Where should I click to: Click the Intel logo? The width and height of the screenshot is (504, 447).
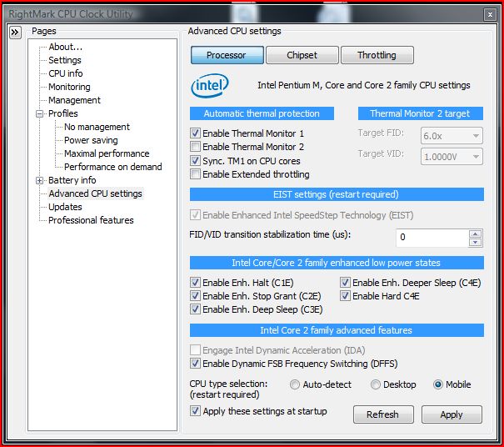(x=210, y=86)
